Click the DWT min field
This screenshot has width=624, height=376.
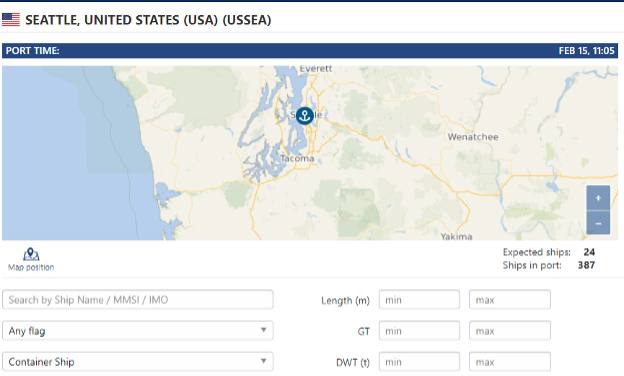[419, 362]
